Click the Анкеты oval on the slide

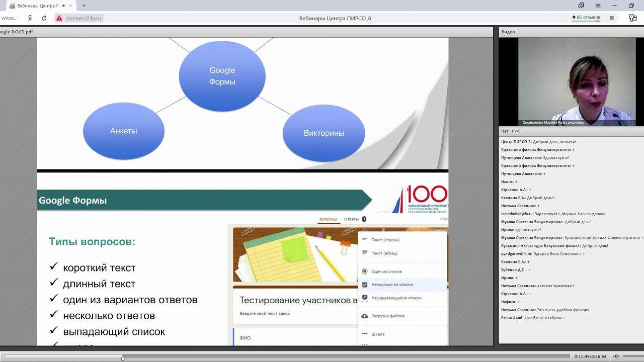(x=123, y=131)
